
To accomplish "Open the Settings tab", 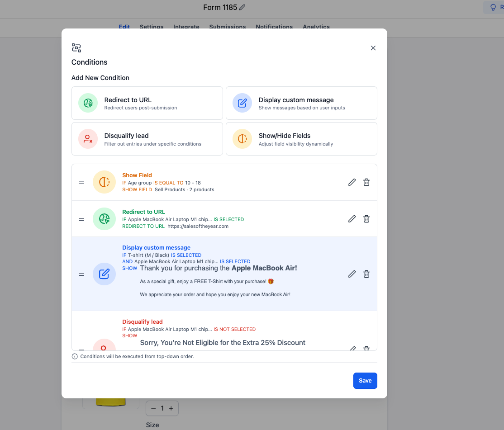I will [x=152, y=27].
